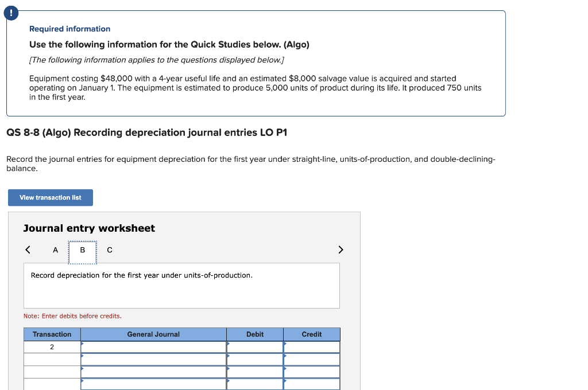Click the exclamation alert icon
The image size is (588, 390).
11,12
